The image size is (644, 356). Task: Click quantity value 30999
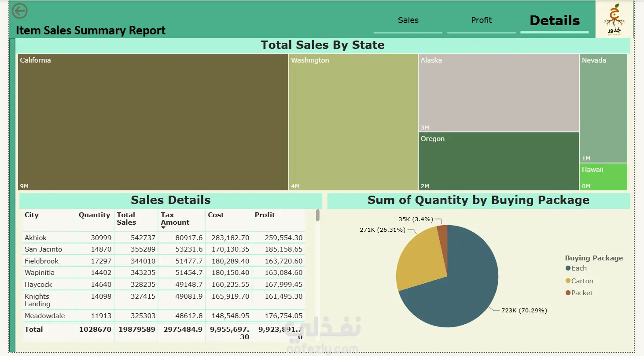tap(101, 238)
